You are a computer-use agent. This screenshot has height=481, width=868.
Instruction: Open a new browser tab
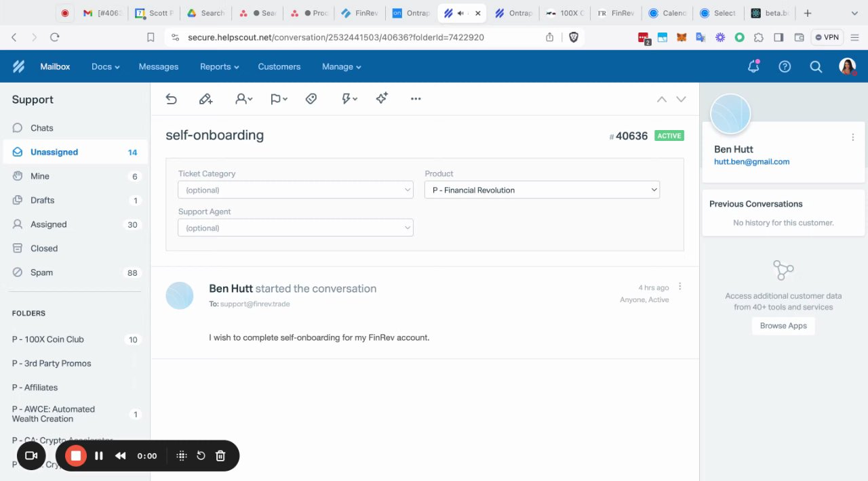pyautogui.click(x=808, y=13)
